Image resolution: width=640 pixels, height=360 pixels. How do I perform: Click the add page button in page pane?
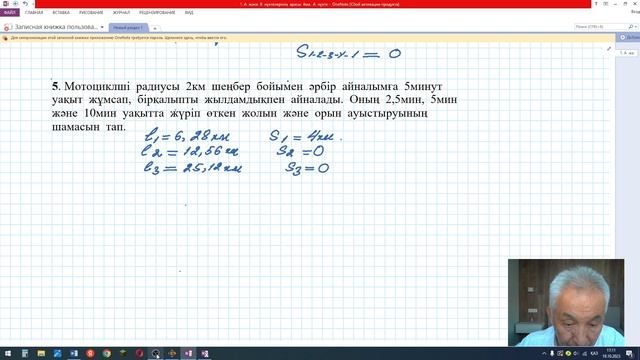tap(629, 37)
